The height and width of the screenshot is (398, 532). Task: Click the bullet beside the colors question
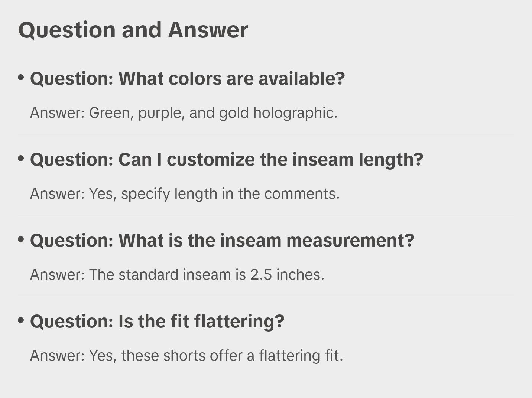(21, 77)
